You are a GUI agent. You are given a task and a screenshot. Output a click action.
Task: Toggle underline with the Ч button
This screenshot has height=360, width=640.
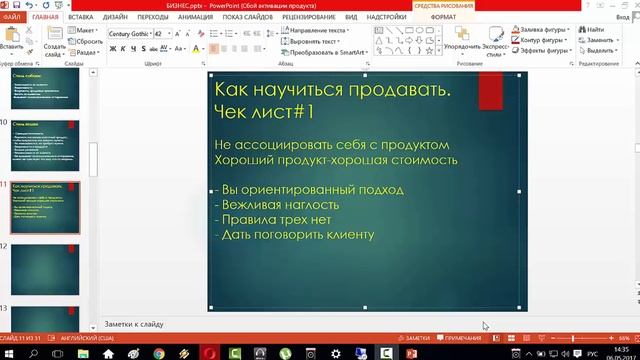[x=133, y=49]
